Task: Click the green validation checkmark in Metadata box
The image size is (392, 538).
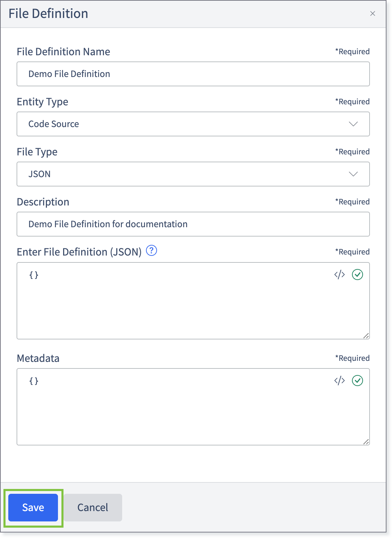Action: click(x=357, y=381)
